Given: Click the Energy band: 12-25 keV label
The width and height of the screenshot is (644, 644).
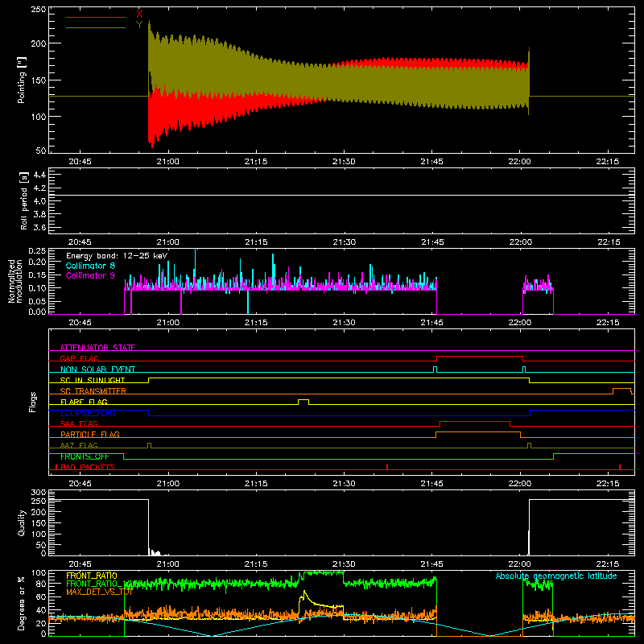Looking at the screenshot, I should 117,256.
